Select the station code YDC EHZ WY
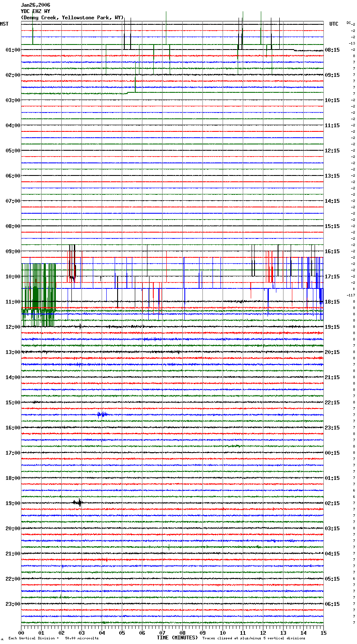 click(36, 11)
